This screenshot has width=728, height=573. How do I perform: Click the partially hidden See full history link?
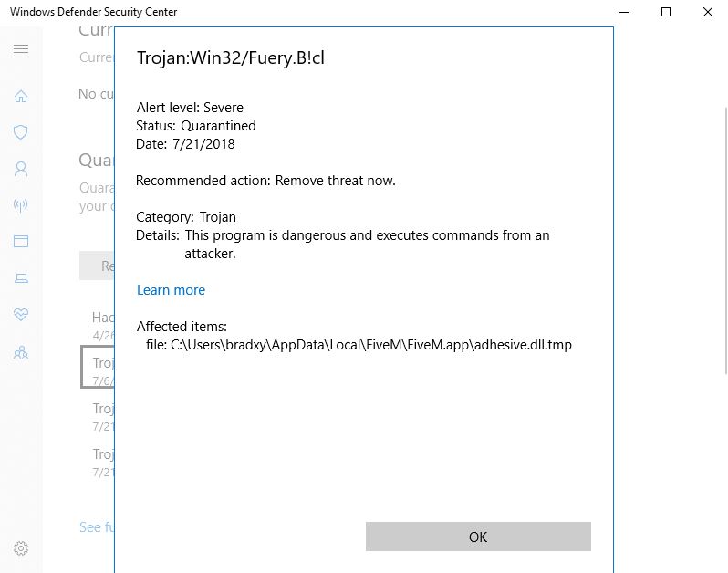tap(97, 527)
